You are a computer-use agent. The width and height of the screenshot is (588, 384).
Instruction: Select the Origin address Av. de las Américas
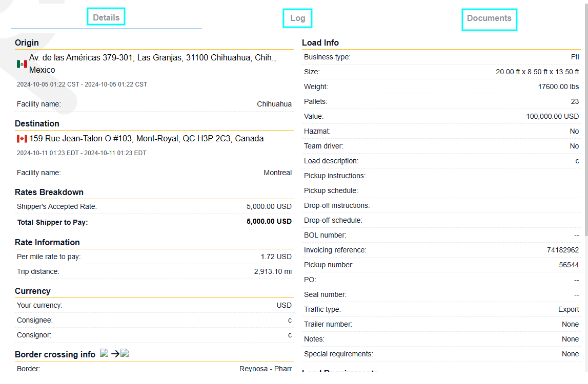tap(153, 63)
